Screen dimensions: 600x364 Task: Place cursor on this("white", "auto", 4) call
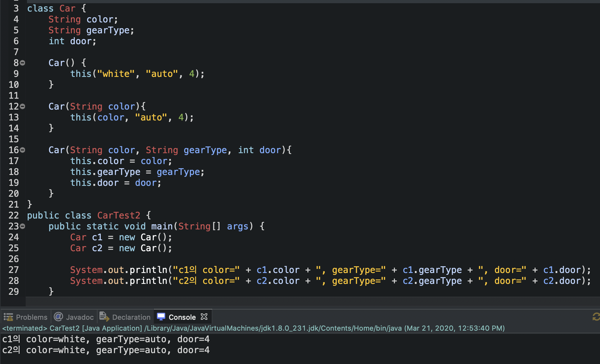[x=137, y=74]
